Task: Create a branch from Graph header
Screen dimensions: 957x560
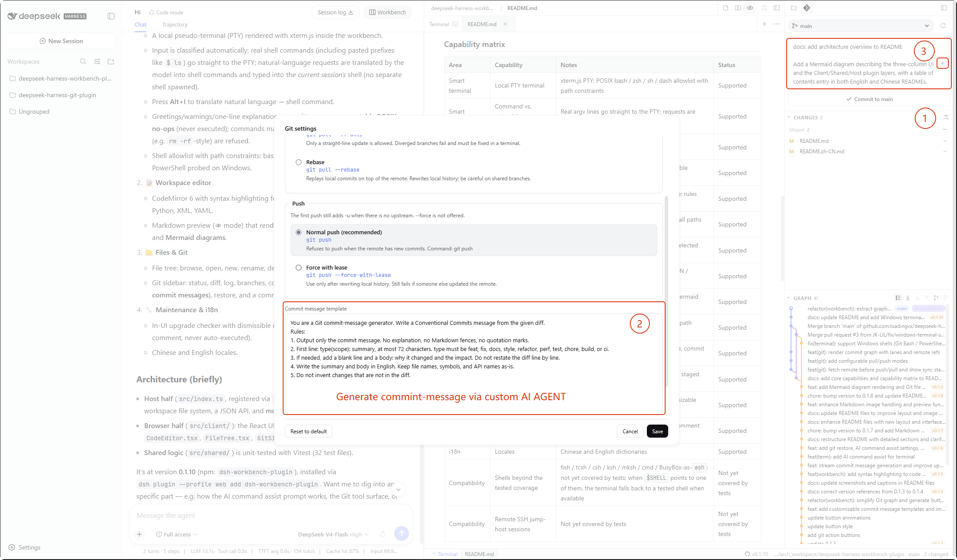Action: point(936,298)
